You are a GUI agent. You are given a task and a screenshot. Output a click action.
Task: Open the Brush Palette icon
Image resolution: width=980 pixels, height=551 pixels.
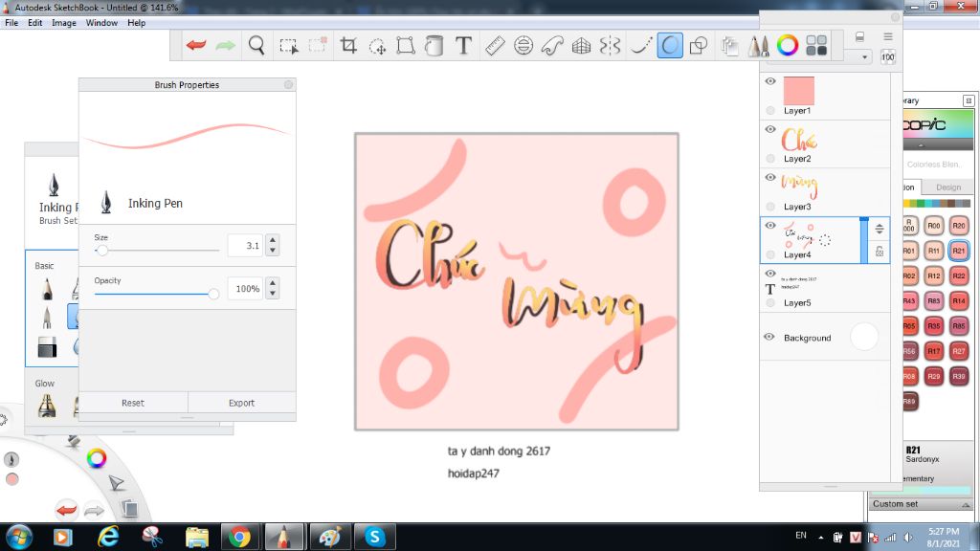coord(758,46)
